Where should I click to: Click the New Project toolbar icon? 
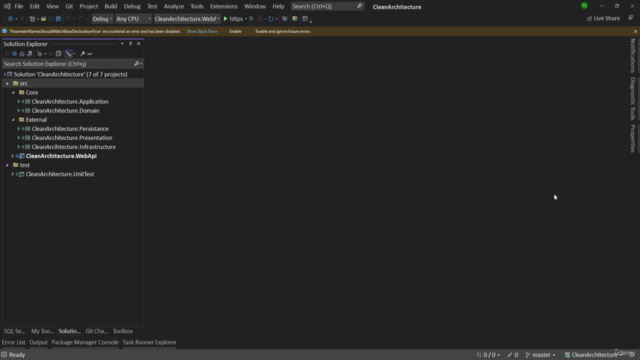[32, 19]
